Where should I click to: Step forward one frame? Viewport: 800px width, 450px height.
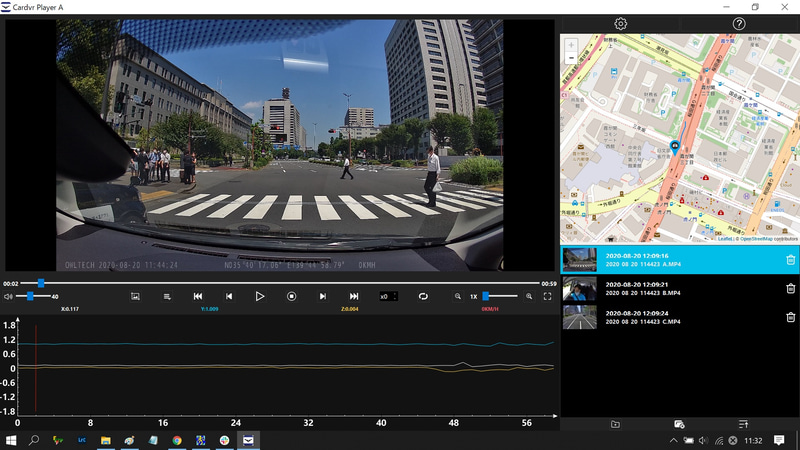pyautogui.click(x=322, y=296)
